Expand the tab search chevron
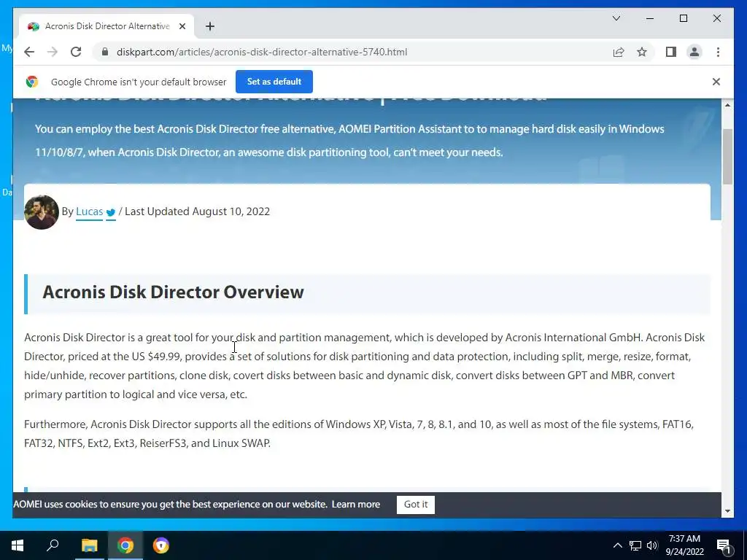Viewport: 747px width, 560px height. click(616, 18)
